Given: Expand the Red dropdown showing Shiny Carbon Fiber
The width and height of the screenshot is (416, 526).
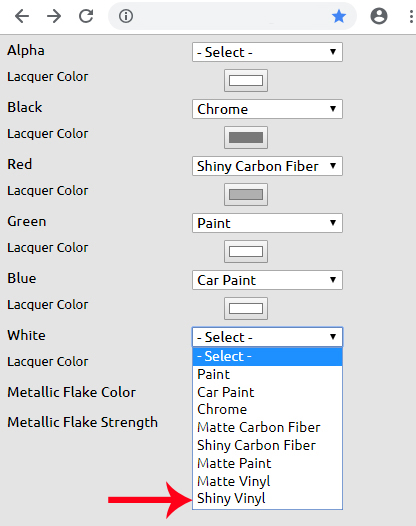Looking at the screenshot, I should pos(267,166).
